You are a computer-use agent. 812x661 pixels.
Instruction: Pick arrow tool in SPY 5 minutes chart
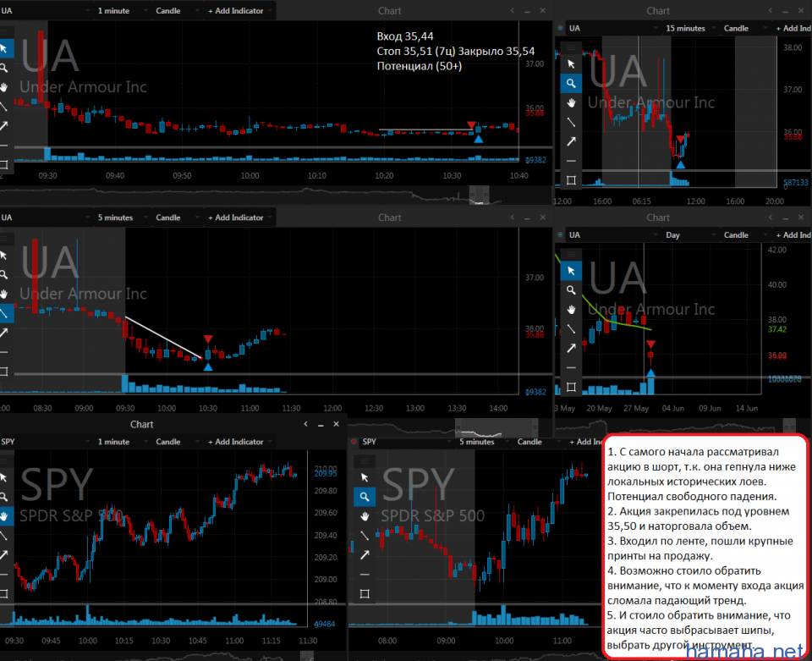pyautogui.click(x=365, y=555)
